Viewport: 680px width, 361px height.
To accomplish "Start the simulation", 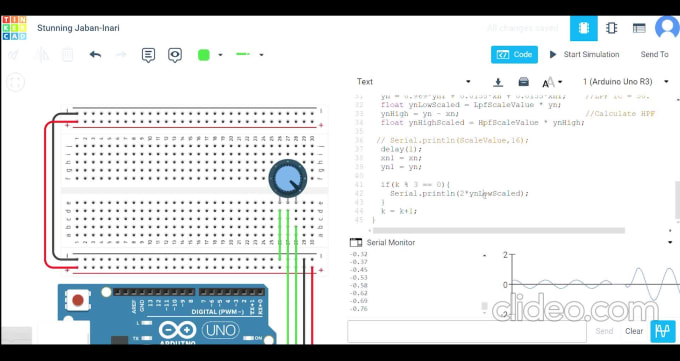I will 584,55.
